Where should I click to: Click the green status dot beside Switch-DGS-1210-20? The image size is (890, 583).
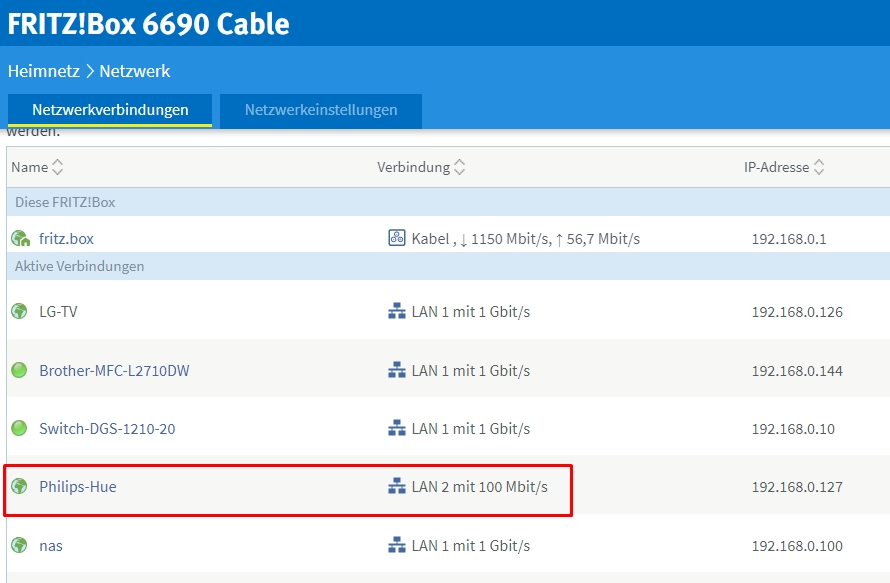(x=19, y=428)
